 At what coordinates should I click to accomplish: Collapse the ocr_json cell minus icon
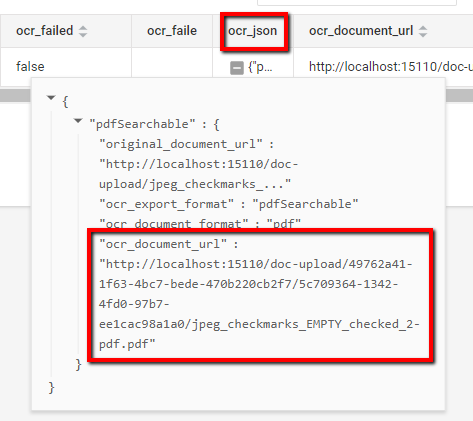237,68
